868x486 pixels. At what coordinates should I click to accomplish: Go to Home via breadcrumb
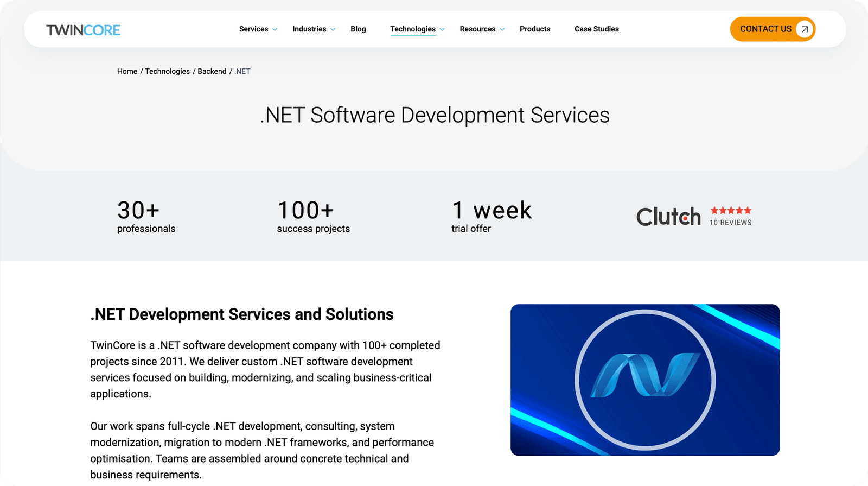pyautogui.click(x=127, y=71)
